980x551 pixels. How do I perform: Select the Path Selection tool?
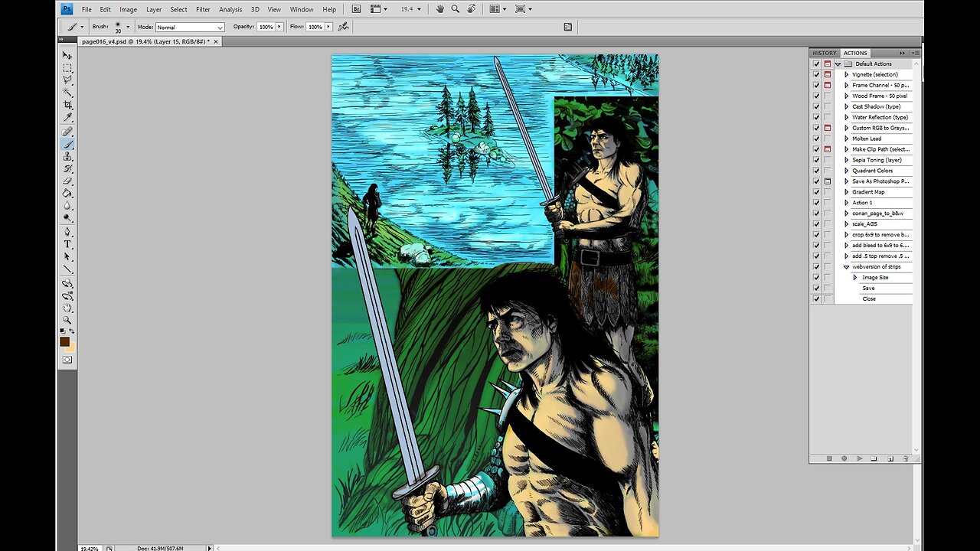coord(67,256)
